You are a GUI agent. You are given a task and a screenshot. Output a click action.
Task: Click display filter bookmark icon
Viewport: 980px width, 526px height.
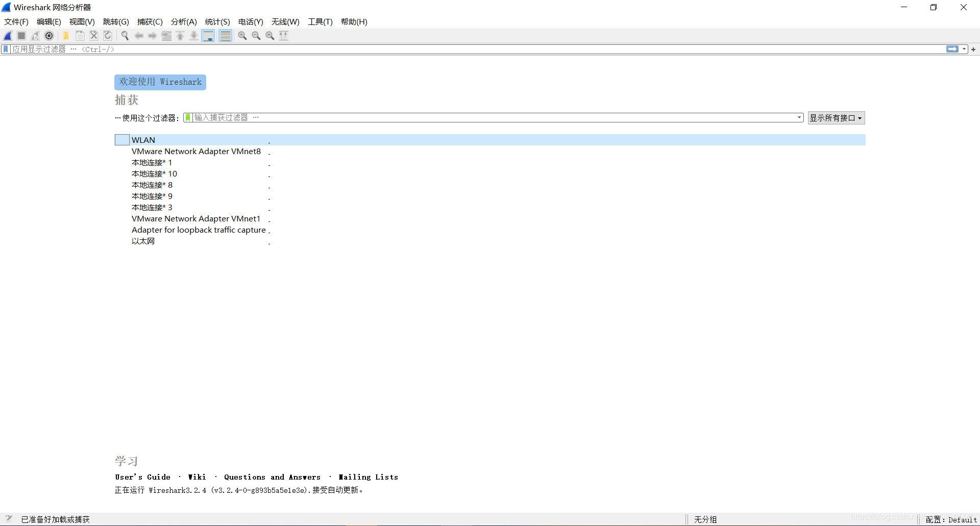[x=6, y=49]
